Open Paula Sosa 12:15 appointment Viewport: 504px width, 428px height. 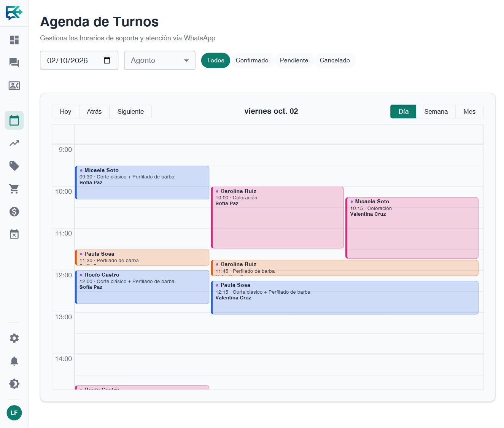coord(345,298)
